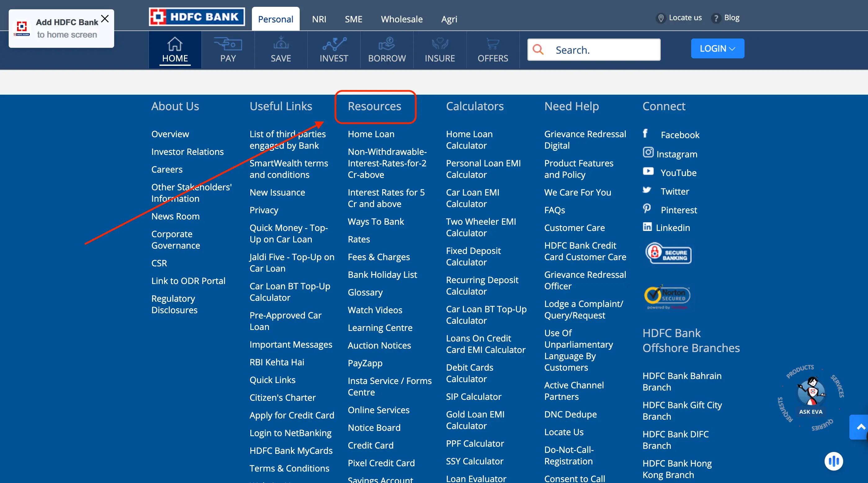Open the Privacy link
The width and height of the screenshot is (868, 483).
263,210
